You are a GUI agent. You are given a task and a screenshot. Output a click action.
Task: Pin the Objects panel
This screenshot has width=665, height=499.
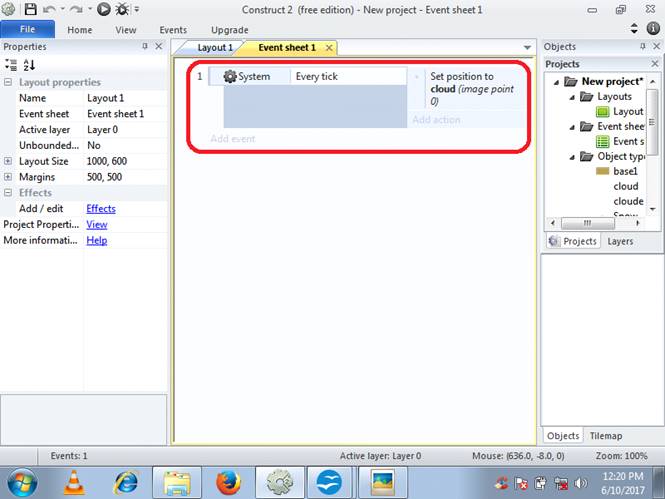pos(643,46)
